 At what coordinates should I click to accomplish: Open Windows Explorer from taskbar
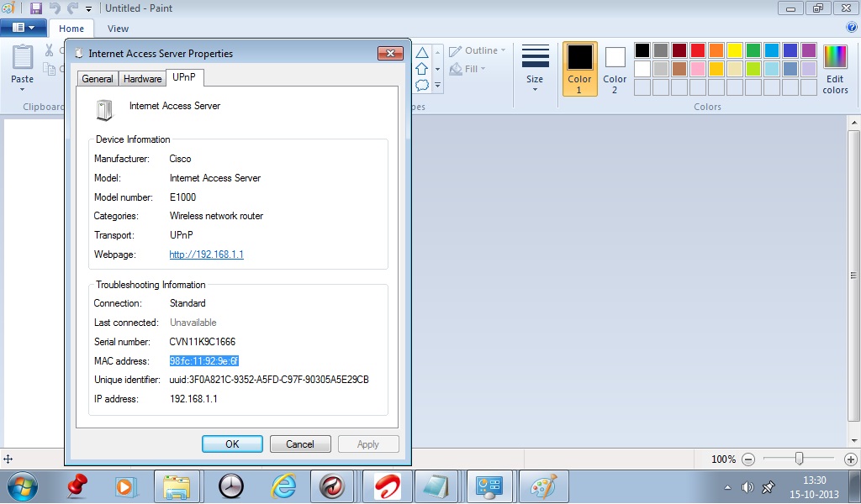pos(177,486)
